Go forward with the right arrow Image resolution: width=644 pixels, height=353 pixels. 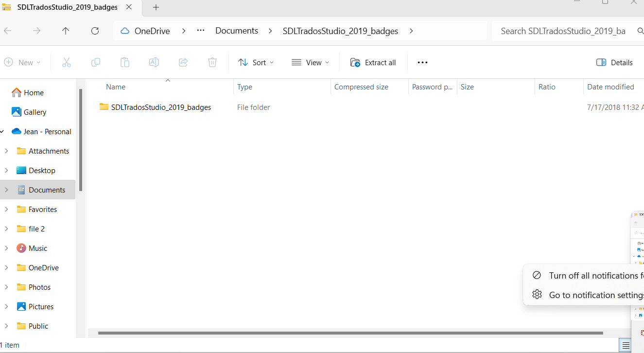click(x=36, y=31)
